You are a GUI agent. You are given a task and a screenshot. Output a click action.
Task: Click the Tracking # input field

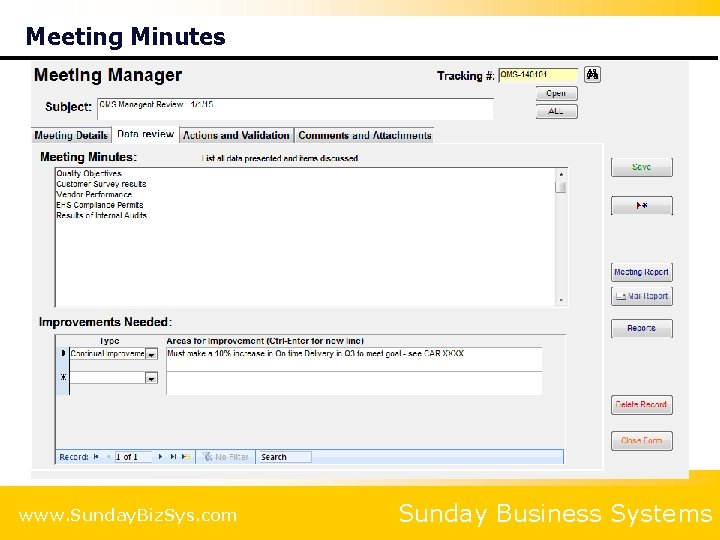[x=538, y=75]
